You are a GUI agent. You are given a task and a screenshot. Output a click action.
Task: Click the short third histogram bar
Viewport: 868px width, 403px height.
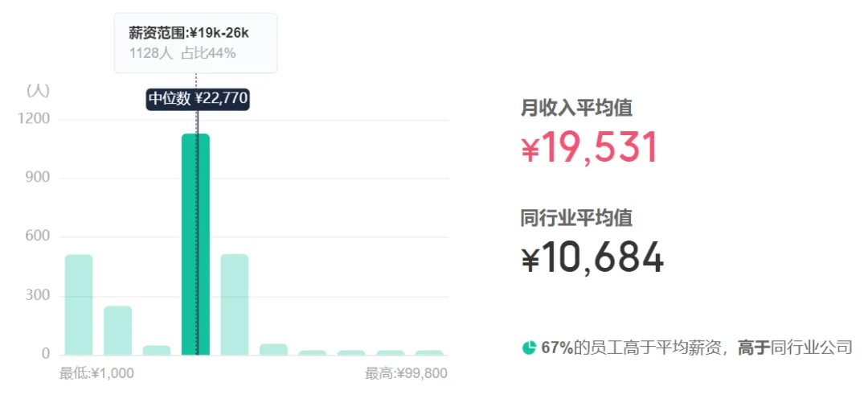pos(157,350)
